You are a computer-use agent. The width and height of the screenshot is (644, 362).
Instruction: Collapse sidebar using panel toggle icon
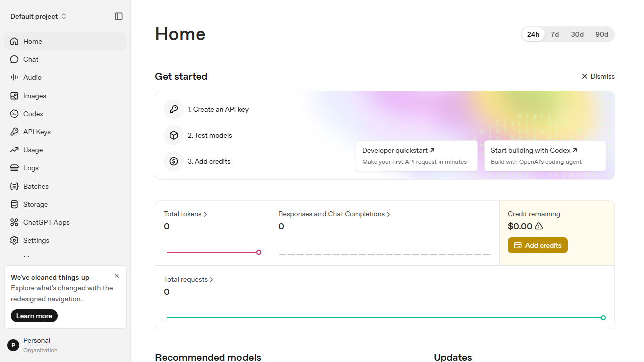(119, 16)
